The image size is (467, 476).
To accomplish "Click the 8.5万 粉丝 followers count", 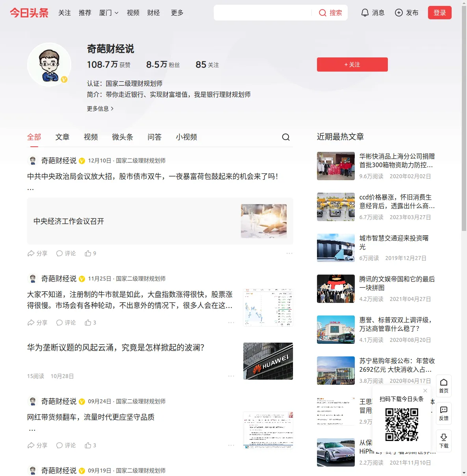I will click(163, 65).
